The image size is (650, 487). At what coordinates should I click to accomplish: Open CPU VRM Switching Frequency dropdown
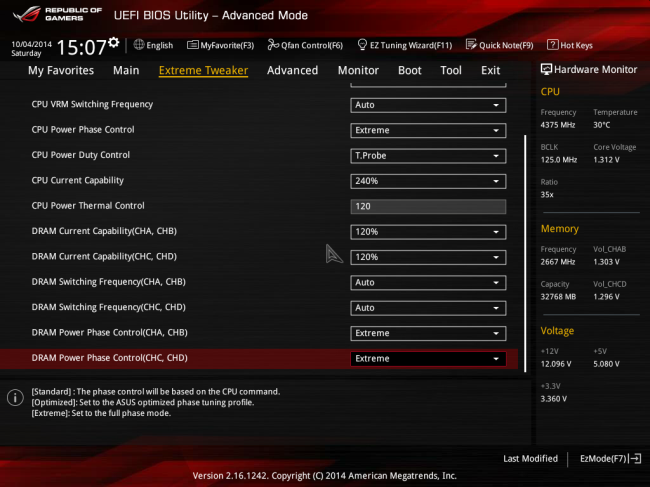point(428,105)
